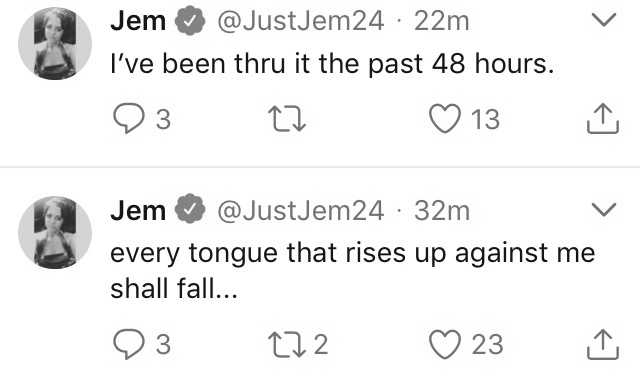Click the Jem display name on first tweet
Viewport: 640px width, 382px height.
tap(138, 21)
